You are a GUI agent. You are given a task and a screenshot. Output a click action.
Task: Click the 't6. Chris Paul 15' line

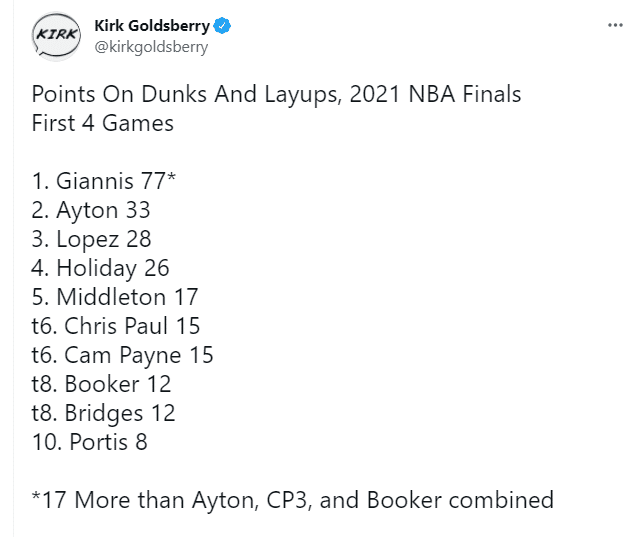coord(116,326)
